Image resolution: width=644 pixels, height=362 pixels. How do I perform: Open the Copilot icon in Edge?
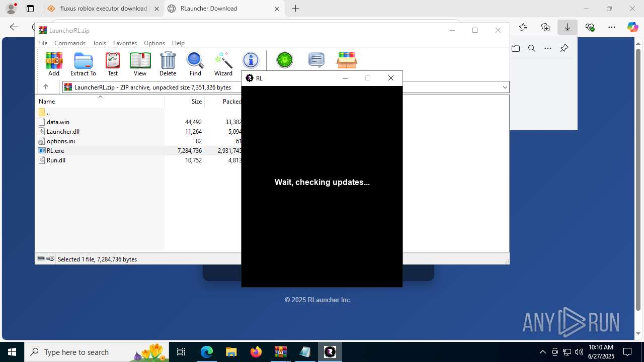tap(632, 27)
